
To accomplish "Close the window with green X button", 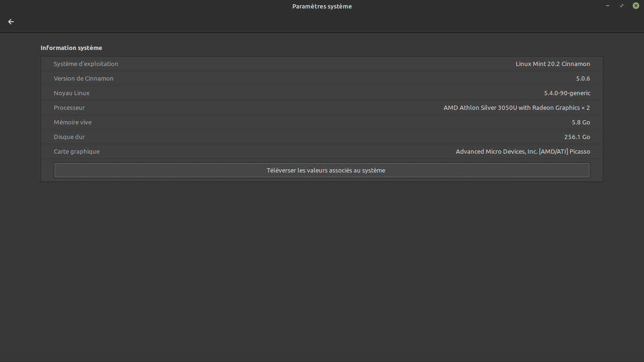I will tap(636, 6).
